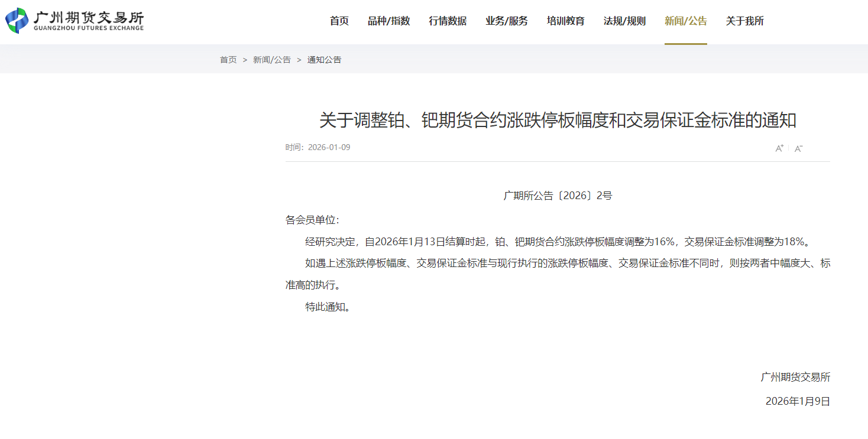The width and height of the screenshot is (868, 439).
Task: Click the 首页 breadcrumb link
Action: pos(228,60)
